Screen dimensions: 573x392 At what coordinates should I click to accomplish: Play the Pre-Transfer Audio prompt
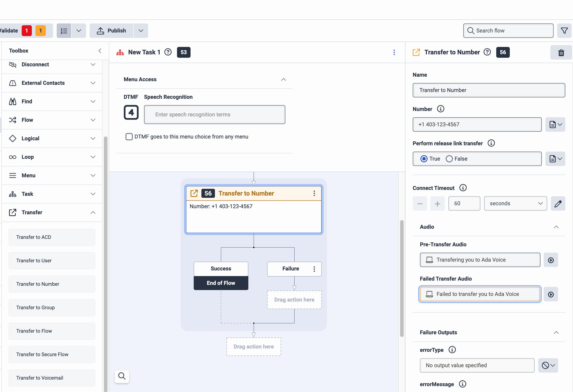point(551,260)
